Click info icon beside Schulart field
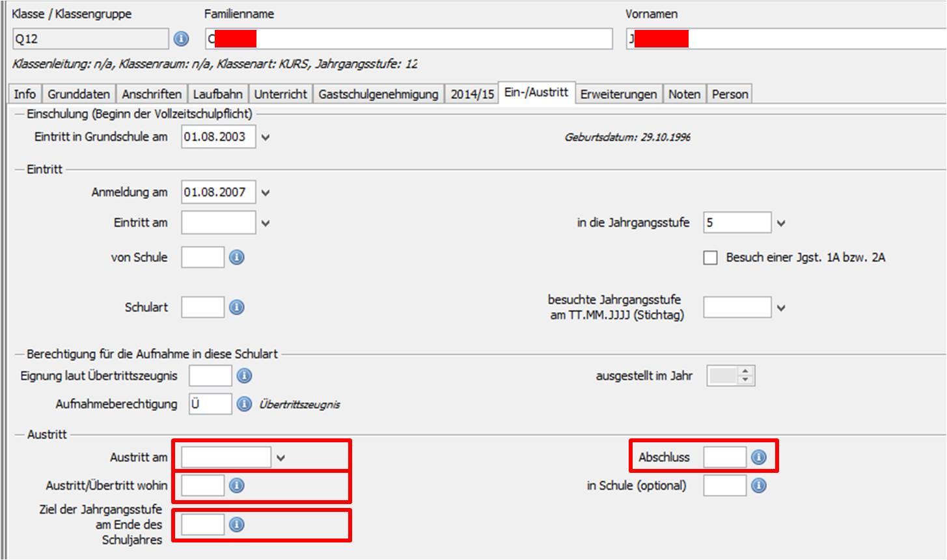Viewport: 947px width, 560px height. click(237, 307)
